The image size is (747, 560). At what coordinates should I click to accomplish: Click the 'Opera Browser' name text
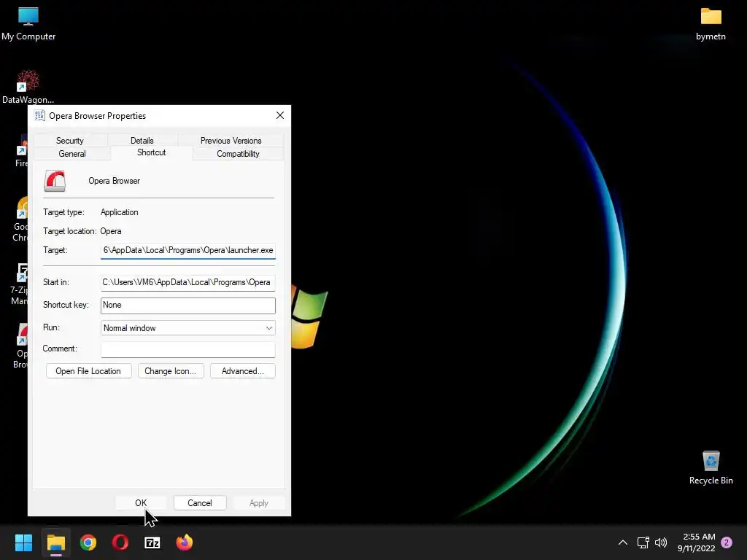click(x=114, y=181)
